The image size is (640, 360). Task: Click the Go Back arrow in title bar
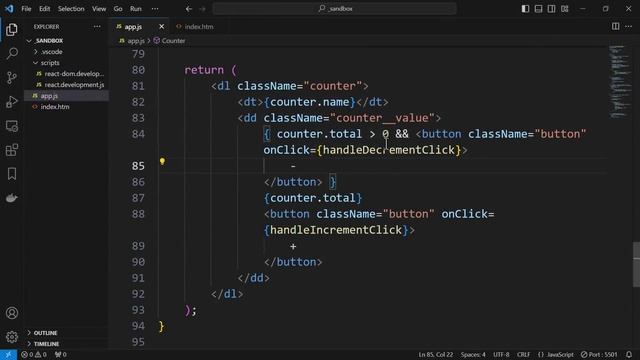(x=189, y=9)
